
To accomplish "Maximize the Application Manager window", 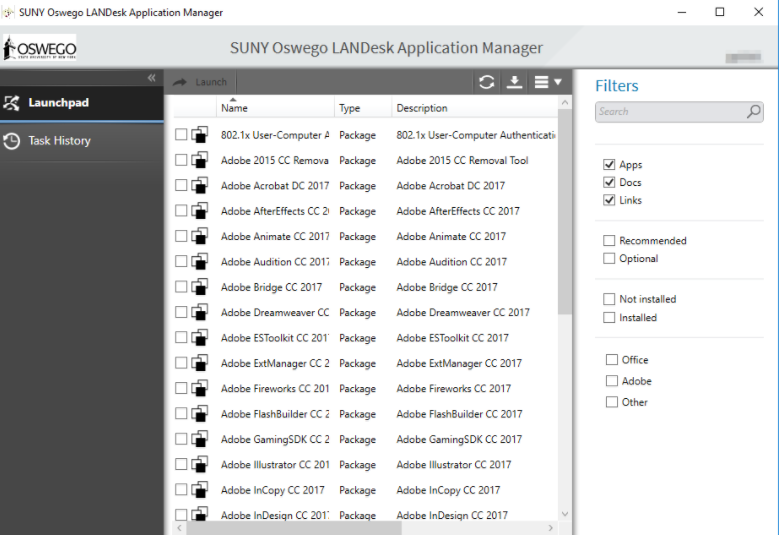I will click(x=720, y=12).
